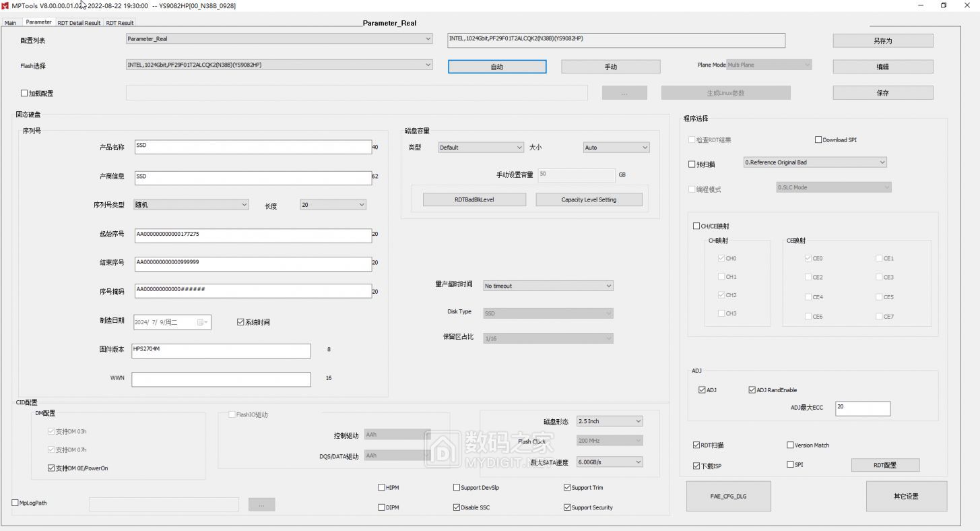Click the 编辑 button

point(883,67)
